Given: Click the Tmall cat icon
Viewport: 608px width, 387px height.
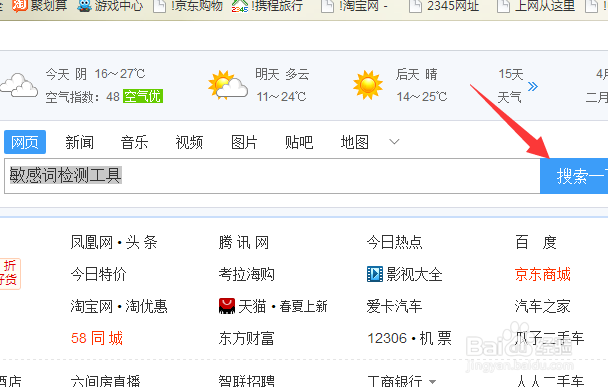Looking at the screenshot, I should [227, 306].
